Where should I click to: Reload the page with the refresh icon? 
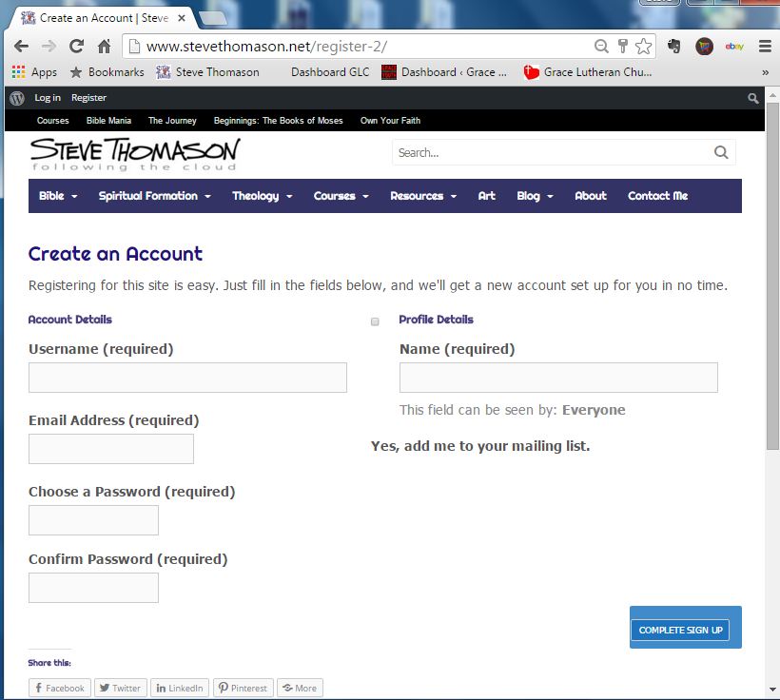75,45
